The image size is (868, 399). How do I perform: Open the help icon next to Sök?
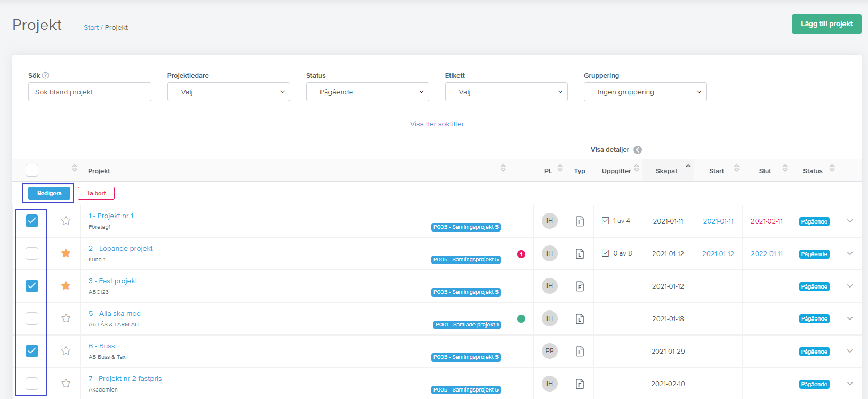pyautogui.click(x=45, y=75)
